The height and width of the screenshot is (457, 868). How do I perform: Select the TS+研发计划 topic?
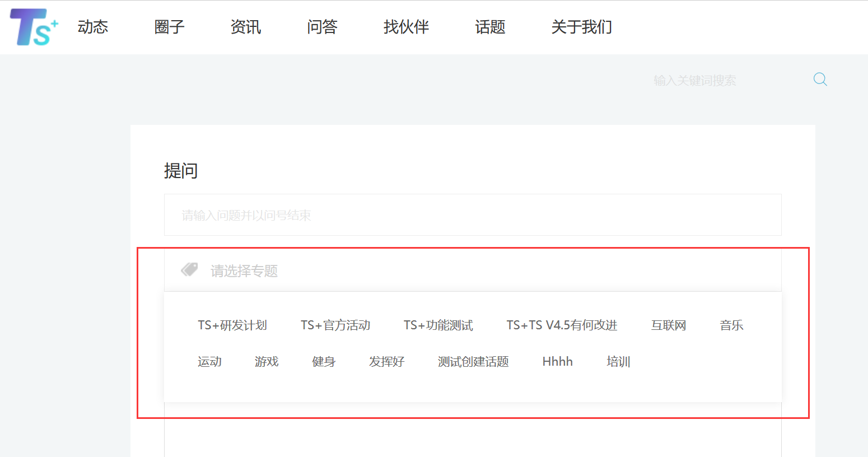coord(232,325)
